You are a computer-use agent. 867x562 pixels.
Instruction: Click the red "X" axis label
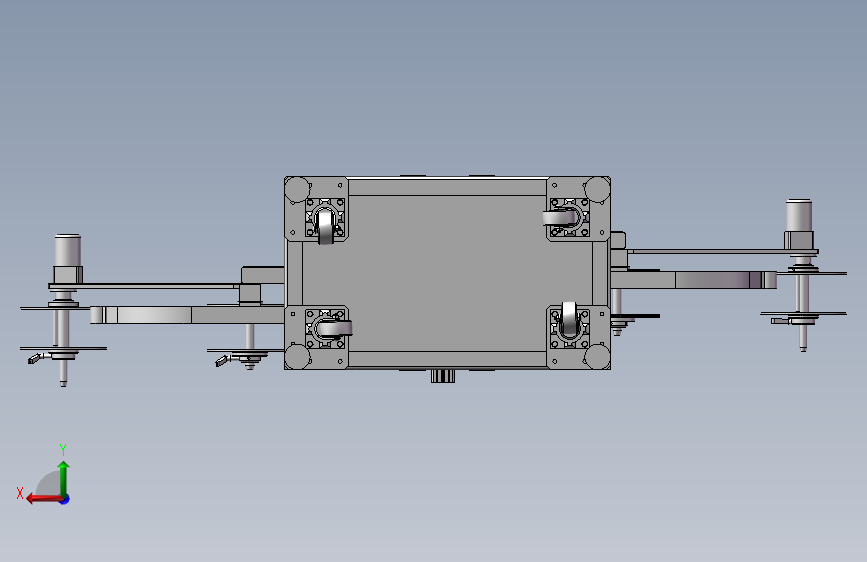click(20, 493)
